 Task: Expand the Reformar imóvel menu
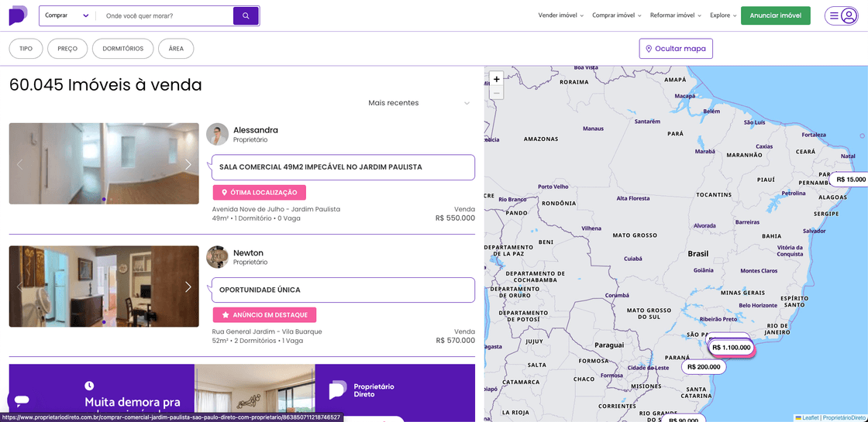pos(675,15)
